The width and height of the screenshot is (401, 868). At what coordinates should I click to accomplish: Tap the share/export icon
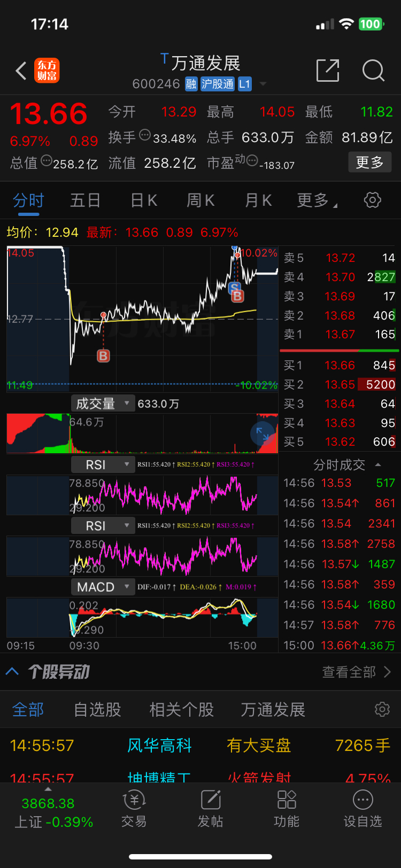click(328, 71)
